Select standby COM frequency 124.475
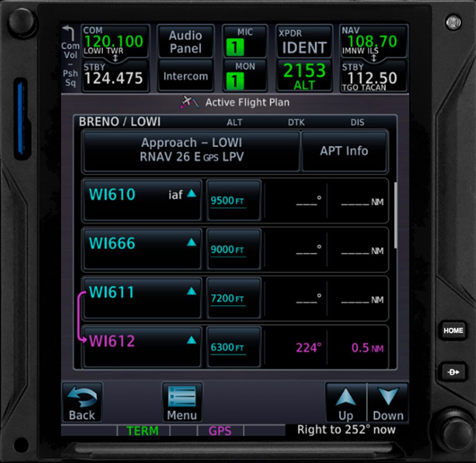 click(x=115, y=76)
